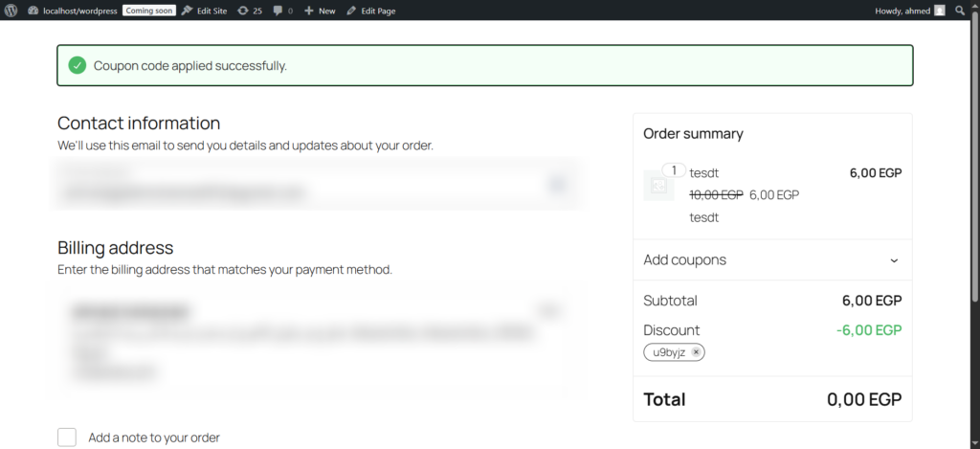Click the plus New content icon
Image resolution: width=980 pixels, height=449 pixels.
308,11
